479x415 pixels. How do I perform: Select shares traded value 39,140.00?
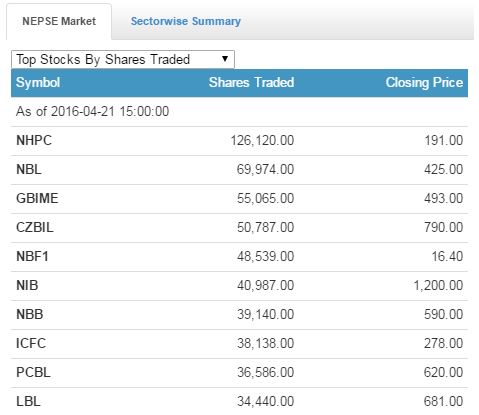tap(265, 314)
